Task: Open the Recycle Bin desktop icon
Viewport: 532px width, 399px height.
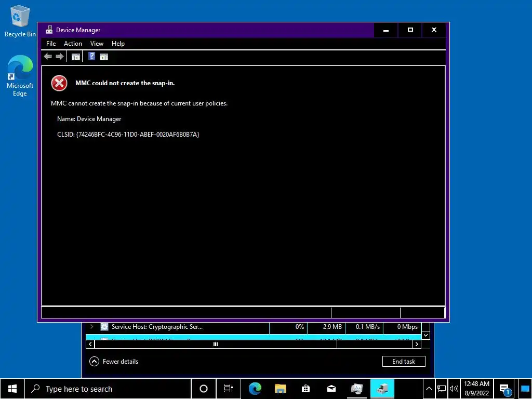Action: (20, 21)
